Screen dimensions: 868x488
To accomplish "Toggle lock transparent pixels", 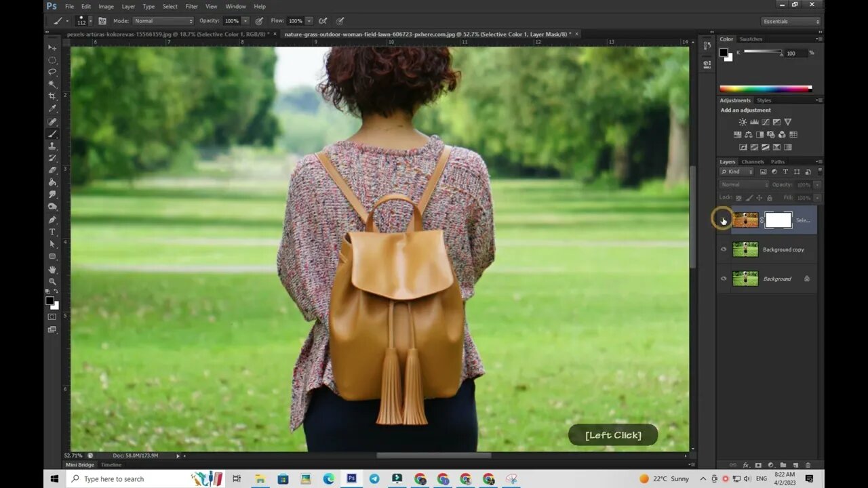I will 738,198.
